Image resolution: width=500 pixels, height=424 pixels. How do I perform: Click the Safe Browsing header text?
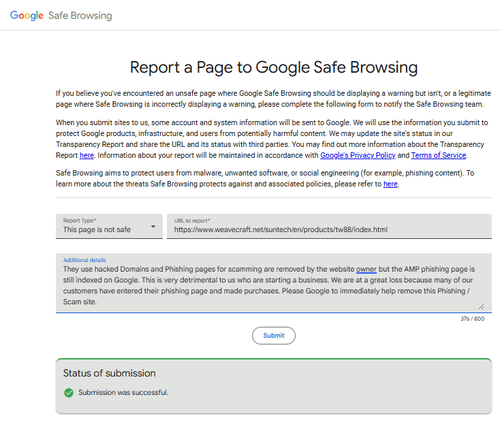coord(80,16)
